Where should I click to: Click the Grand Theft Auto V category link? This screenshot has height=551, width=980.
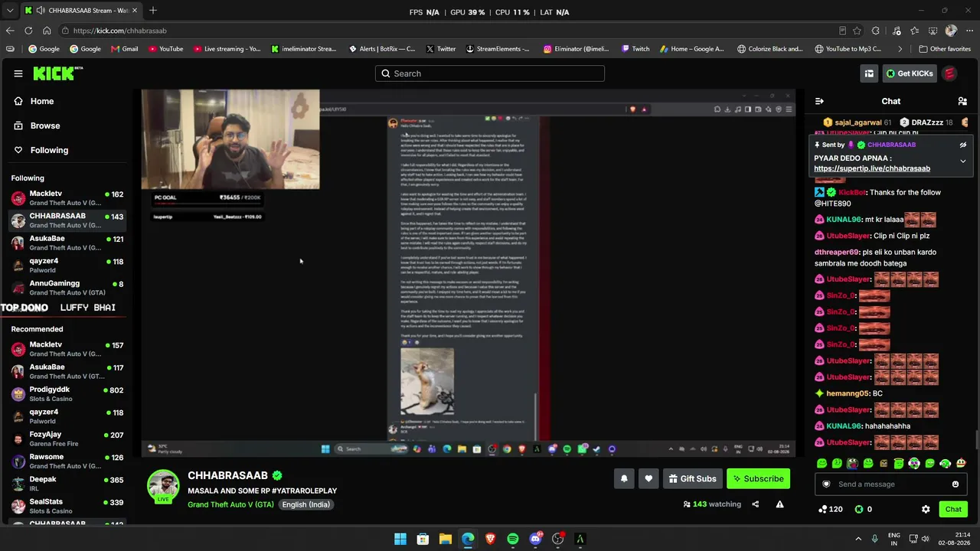click(230, 504)
